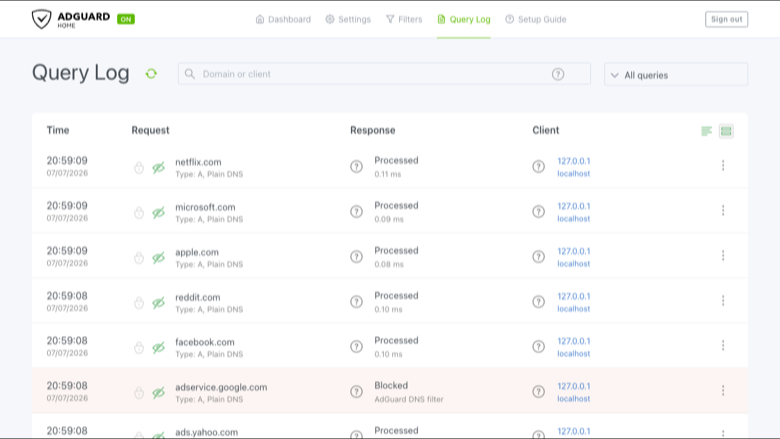Show client info for adservice.google.com row

point(538,391)
